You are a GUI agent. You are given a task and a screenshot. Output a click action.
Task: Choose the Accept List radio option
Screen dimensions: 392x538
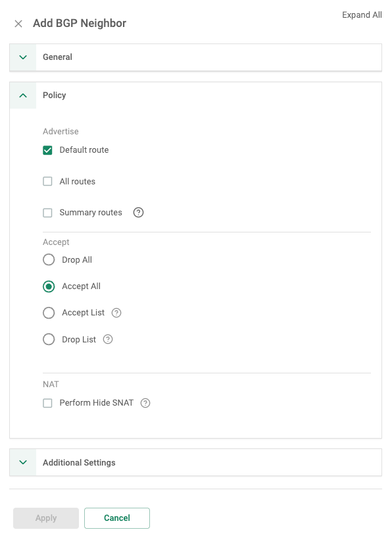tap(49, 313)
